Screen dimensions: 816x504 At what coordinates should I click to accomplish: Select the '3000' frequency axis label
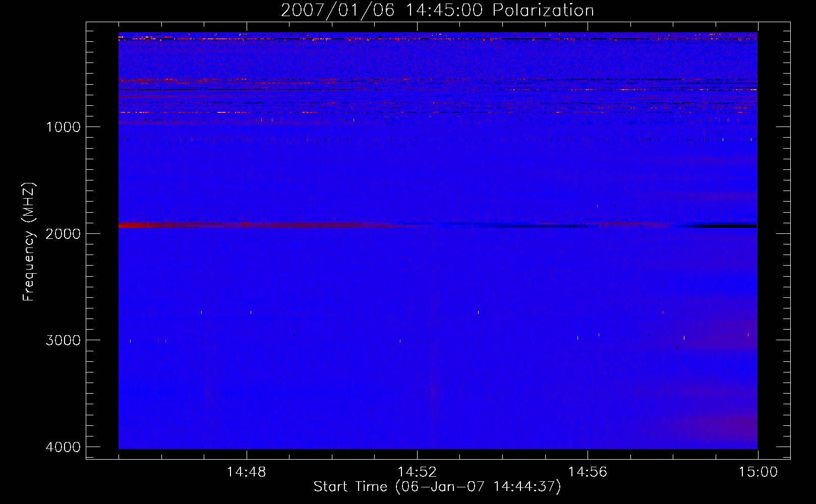pos(63,340)
